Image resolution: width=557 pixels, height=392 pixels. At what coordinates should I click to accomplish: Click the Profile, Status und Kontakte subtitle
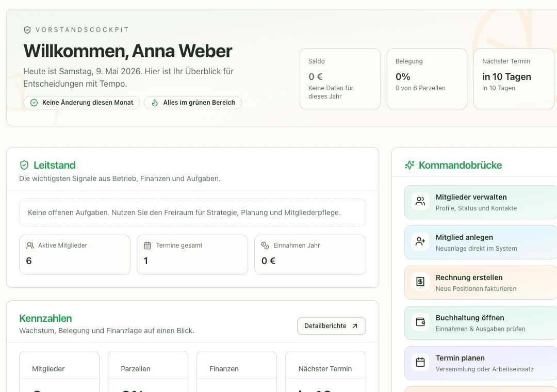pos(476,208)
